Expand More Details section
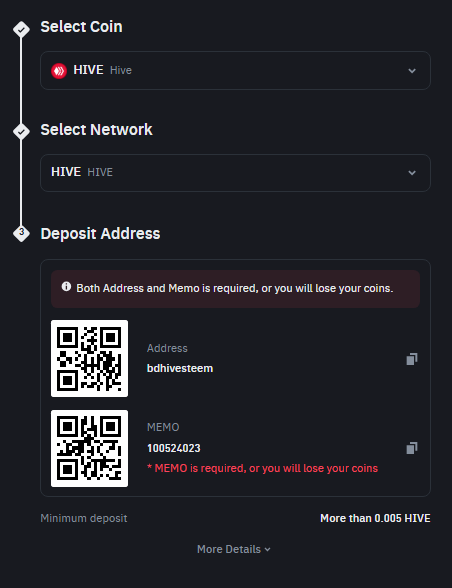The height and width of the screenshot is (588, 452). tap(234, 549)
